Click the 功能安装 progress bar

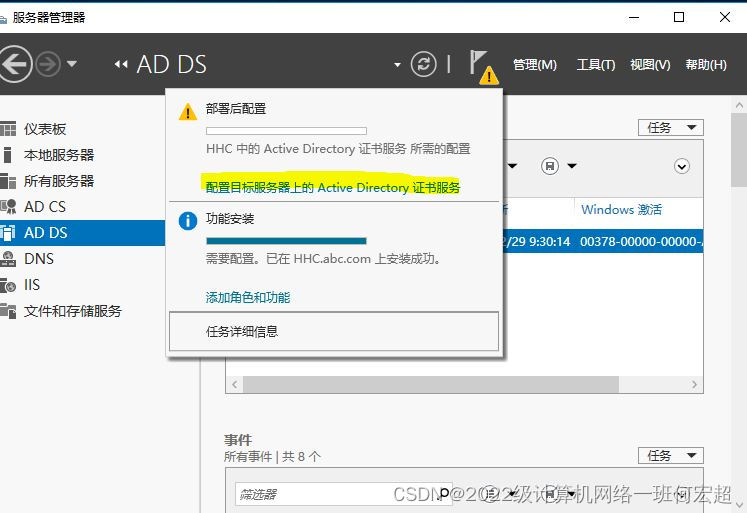tap(286, 241)
